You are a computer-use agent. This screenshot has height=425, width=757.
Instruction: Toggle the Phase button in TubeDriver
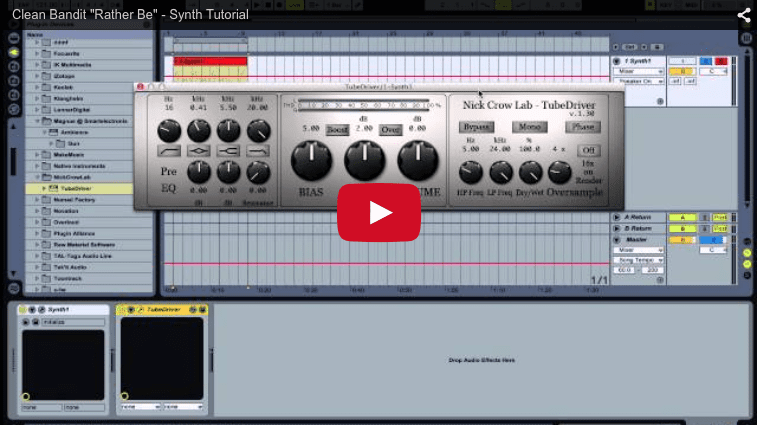583,127
